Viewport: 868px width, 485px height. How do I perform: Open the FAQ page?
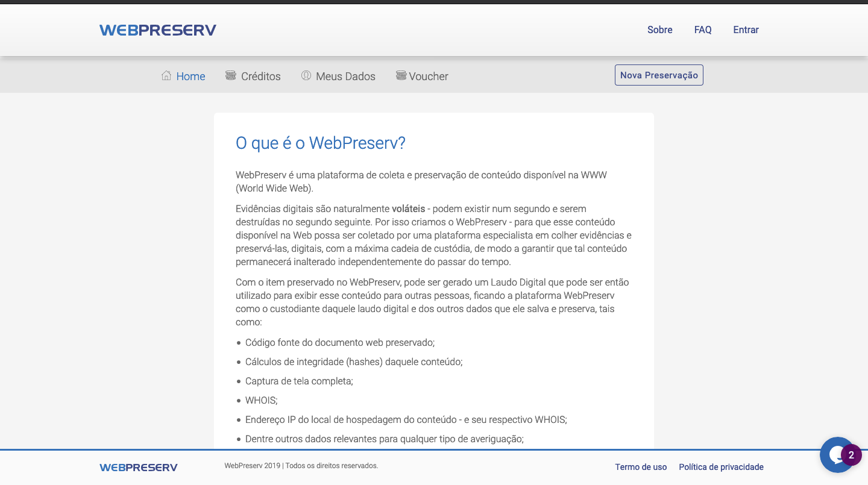coord(703,30)
